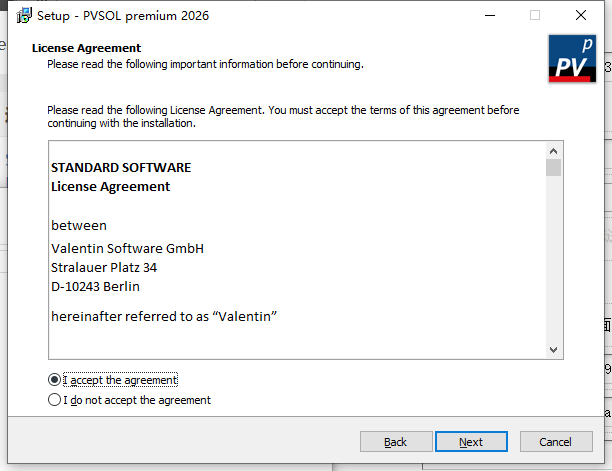The image size is (612, 471).
Task: Choose "I do not accept the agreement"
Action: point(54,400)
